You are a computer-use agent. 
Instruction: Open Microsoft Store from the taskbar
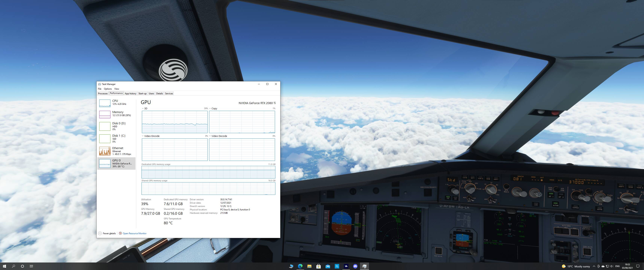click(x=318, y=266)
